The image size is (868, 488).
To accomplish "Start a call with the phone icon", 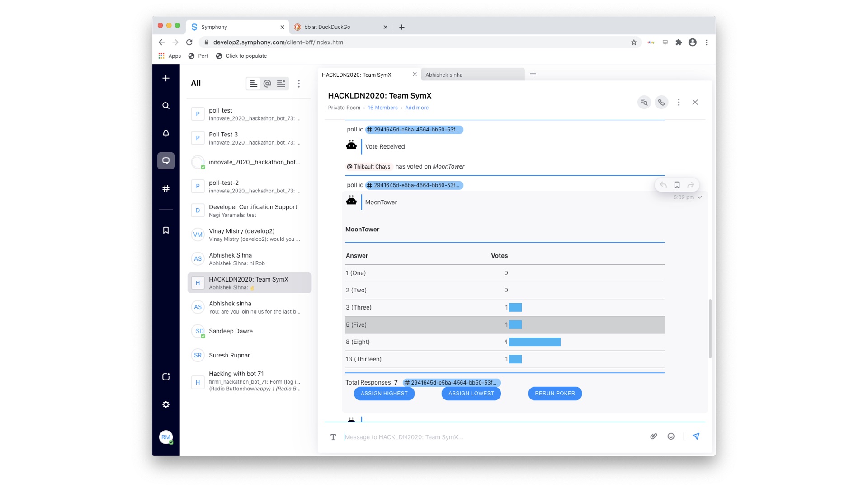I will pos(661,103).
